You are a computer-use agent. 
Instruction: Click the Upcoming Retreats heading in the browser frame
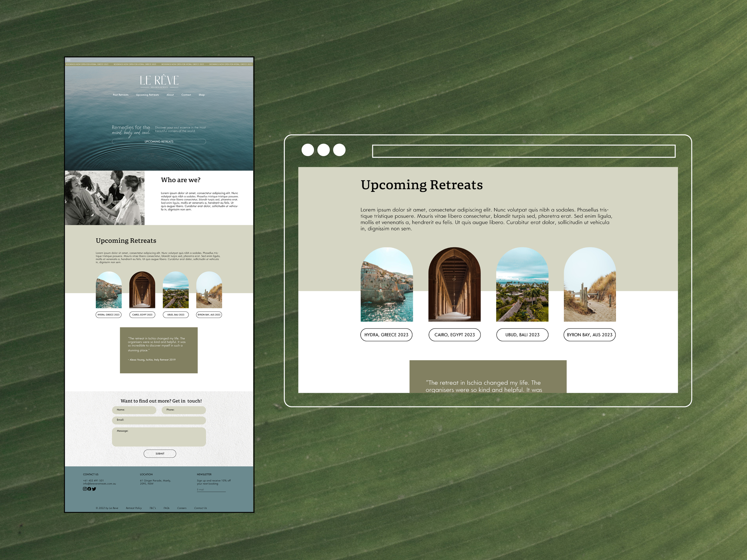click(x=422, y=185)
